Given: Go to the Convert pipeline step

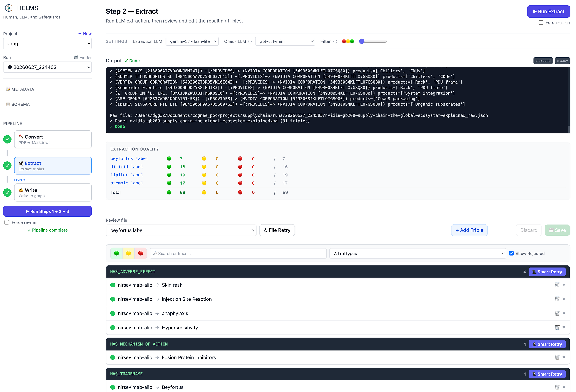Looking at the screenshot, I should pos(53,139).
